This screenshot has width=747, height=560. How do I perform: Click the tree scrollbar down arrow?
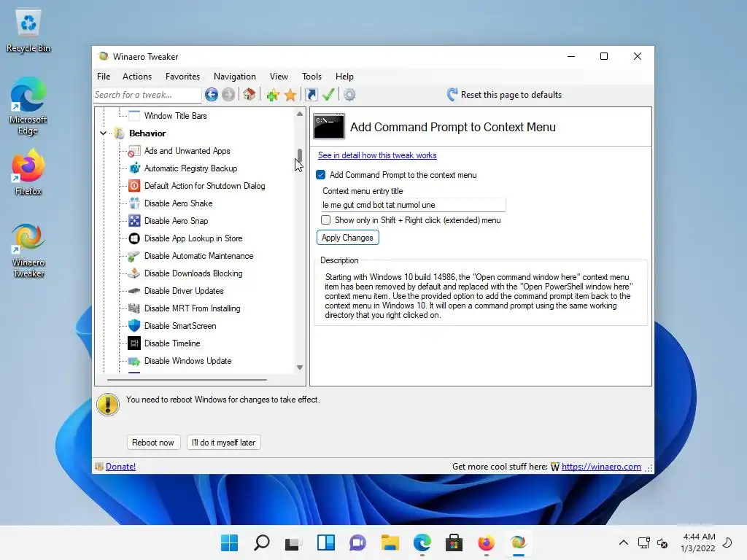(x=300, y=367)
